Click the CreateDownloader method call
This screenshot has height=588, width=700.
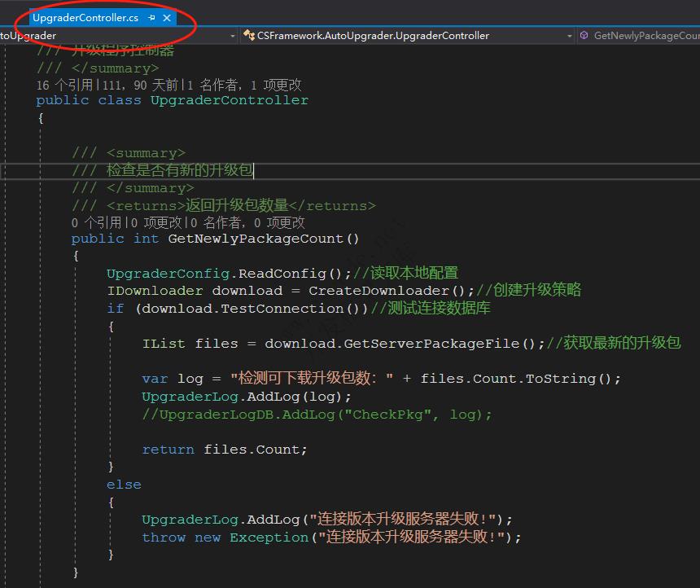378,291
